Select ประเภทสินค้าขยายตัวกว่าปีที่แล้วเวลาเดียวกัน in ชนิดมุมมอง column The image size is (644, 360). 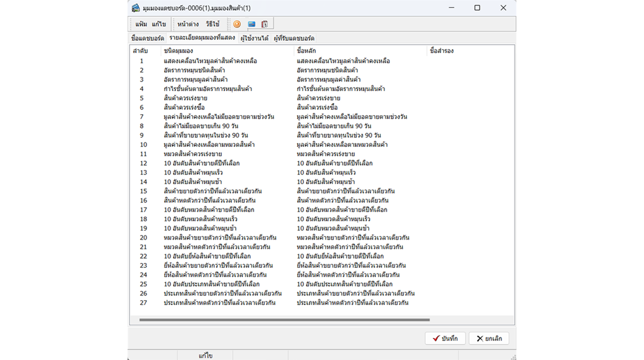223,293
